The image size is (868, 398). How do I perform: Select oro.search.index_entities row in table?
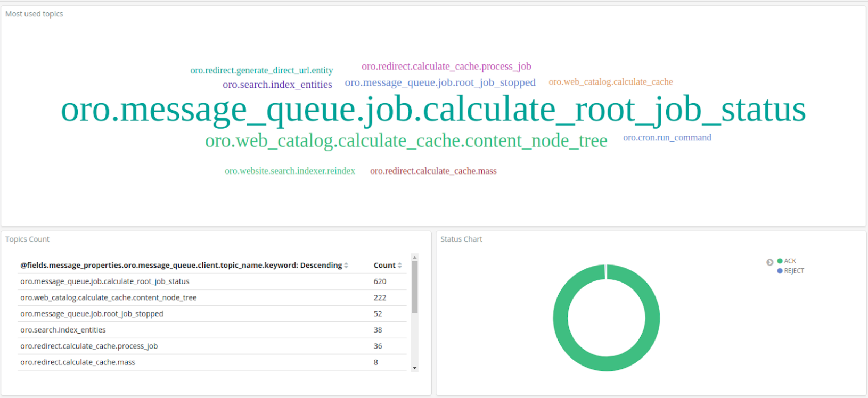click(x=63, y=330)
